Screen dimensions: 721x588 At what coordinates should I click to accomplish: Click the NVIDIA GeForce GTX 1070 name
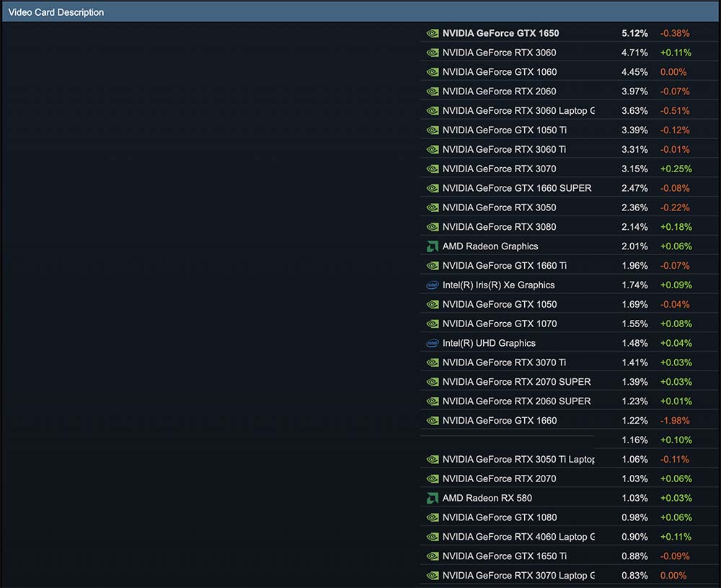[x=499, y=324]
